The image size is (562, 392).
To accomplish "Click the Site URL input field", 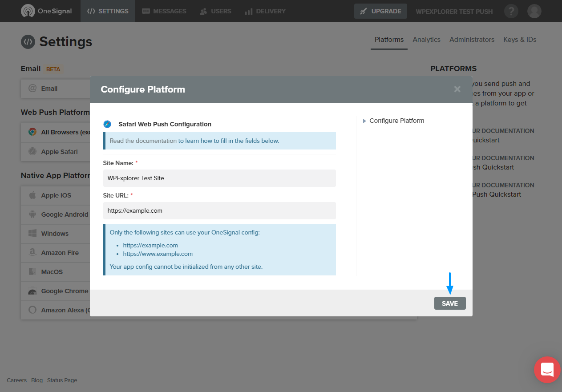I will coord(219,211).
